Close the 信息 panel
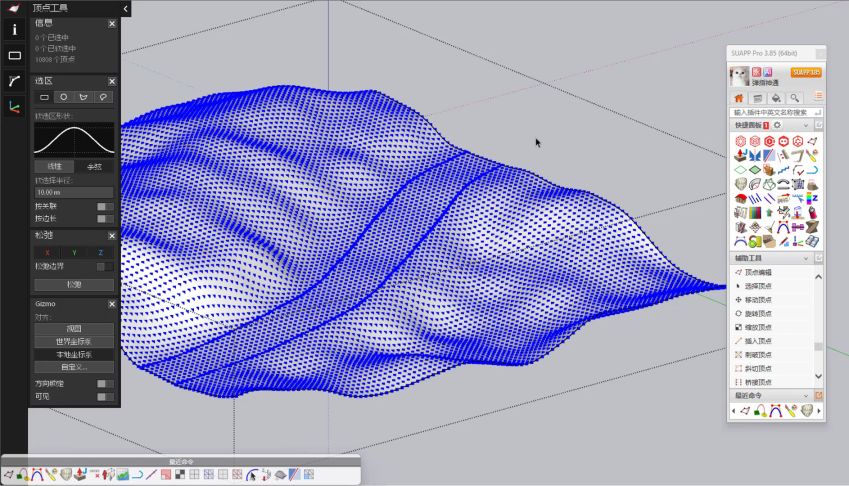 point(112,24)
